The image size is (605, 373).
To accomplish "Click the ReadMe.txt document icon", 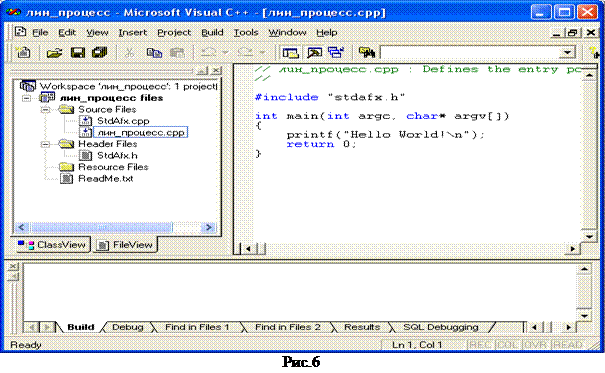I will pos(67,179).
